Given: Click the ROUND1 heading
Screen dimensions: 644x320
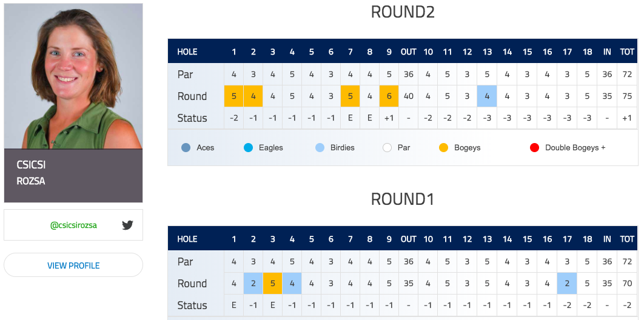Looking at the screenshot, I should tap(403, 199).
